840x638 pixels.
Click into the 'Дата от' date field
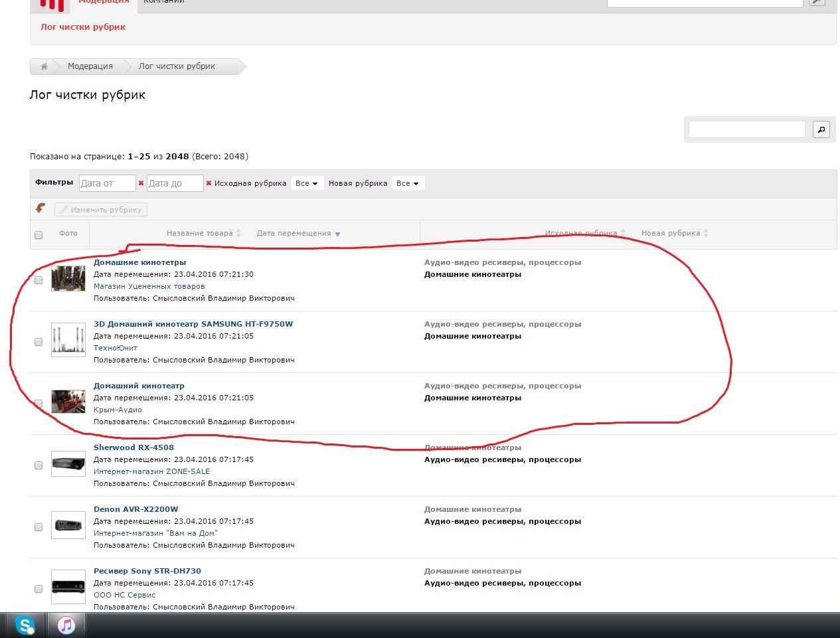point(107,183)
